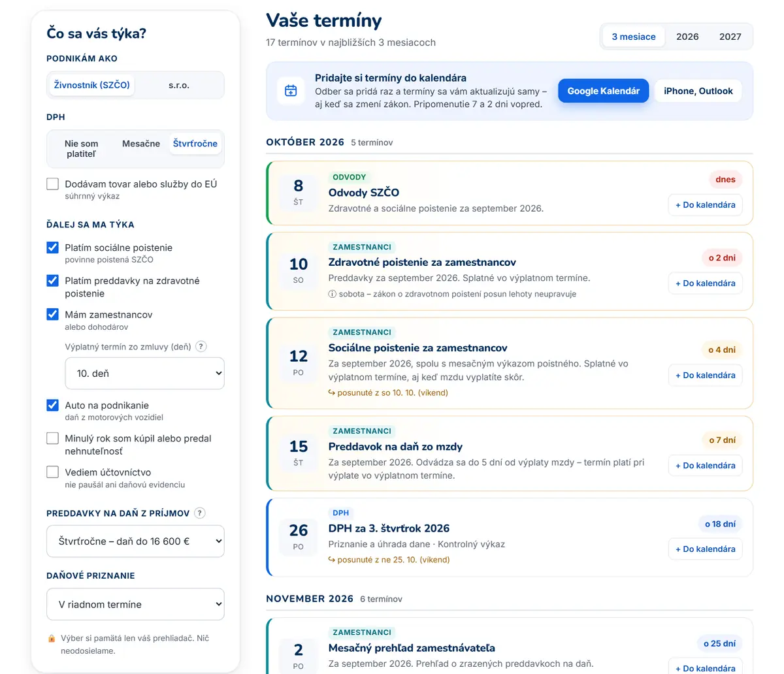Uncheck Mám zamestnancov
This screenshot has height=674, width=784.
[53, 314]
